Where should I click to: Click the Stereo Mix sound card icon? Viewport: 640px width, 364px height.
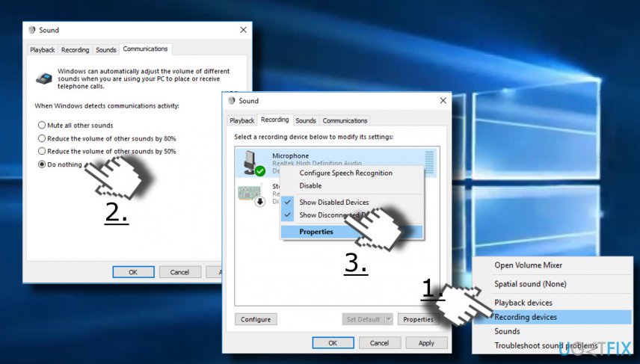(250, 195)
